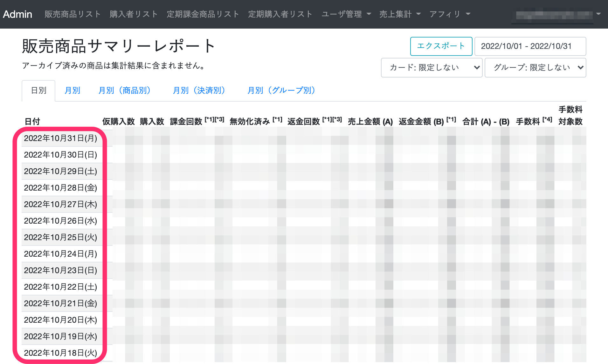Expand the アフィリ dropdown menu
The image size is (608, 364).
(x=450, y=14)
